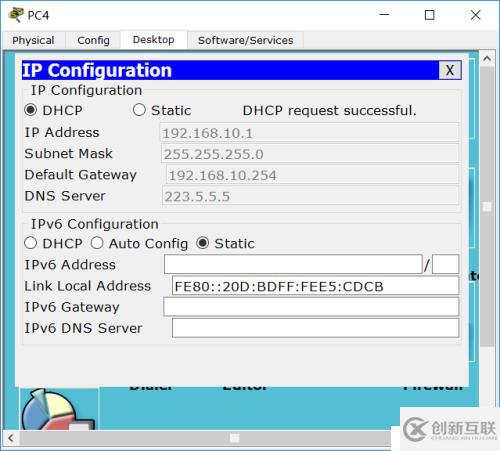This screenshot has width=500, height=451.
Task: Click the vertical scrollbar up arrow
Action: pos(487,59)
